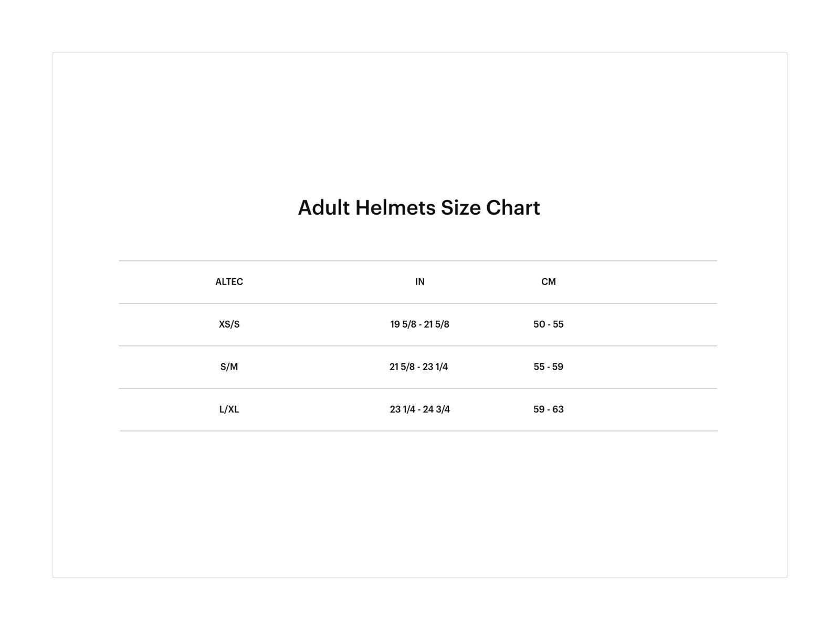Click the word Adult in the title

pyautogui.click(x=323, y=208)
